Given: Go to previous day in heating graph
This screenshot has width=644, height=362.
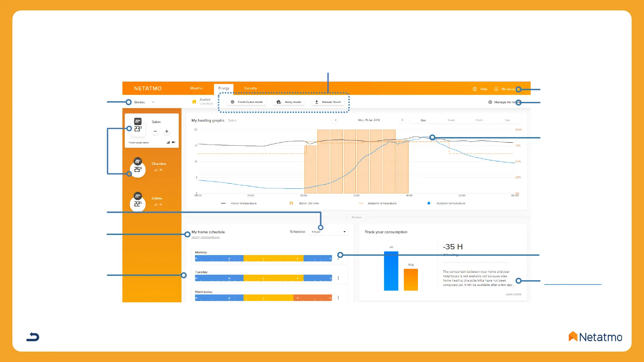Looking at the screenshot, I should pos(336,120).
